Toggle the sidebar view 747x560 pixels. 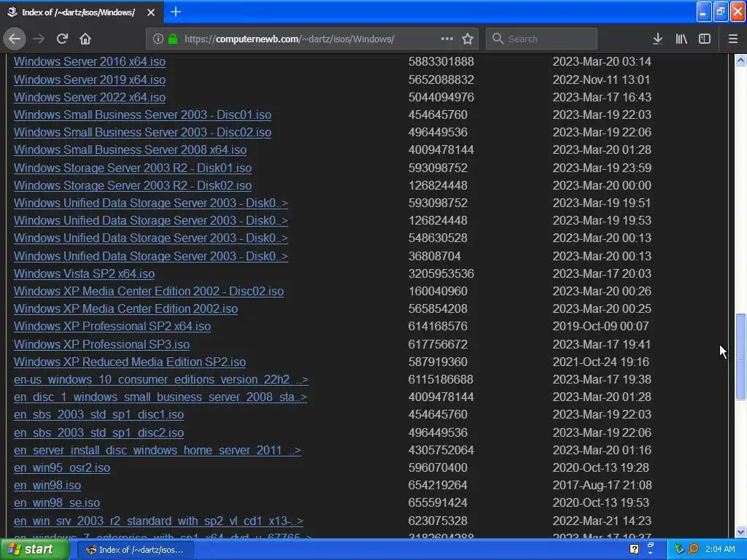pyautogui.click(x=705, y=39)
